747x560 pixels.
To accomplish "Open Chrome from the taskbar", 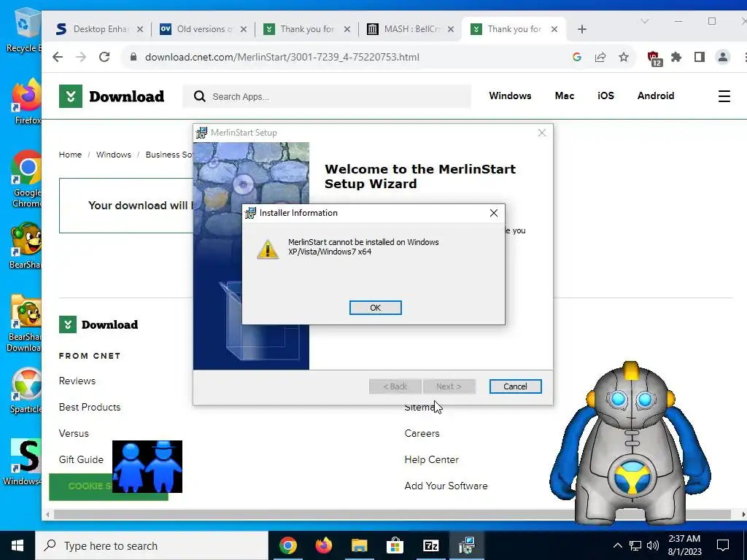I will pyautogui.click(x=287, y=545).
